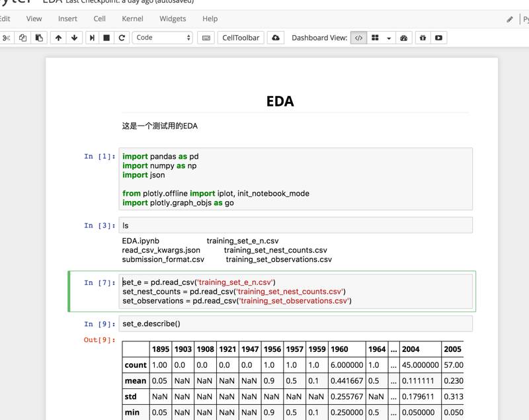The width and height of the screenshot is (529, 420).
Task: Click training_set_observations.csv in ls output
Action: pyautogui.click(x=279, y=259)
